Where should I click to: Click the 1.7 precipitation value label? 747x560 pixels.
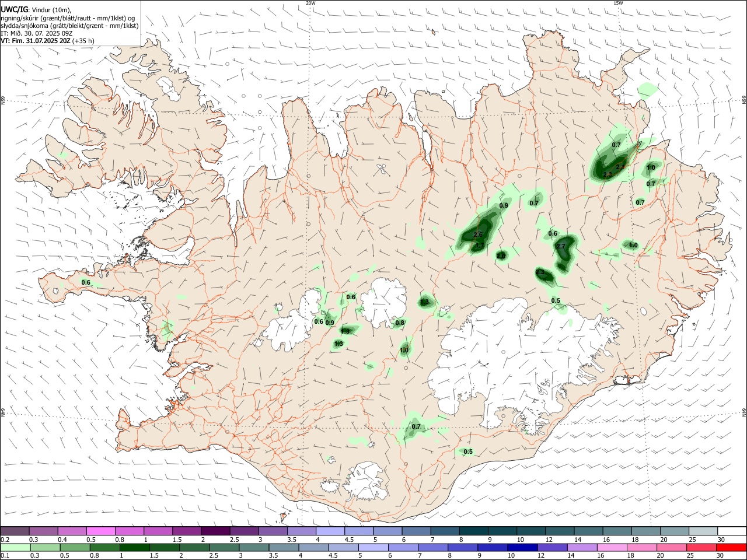pos(480,246)
